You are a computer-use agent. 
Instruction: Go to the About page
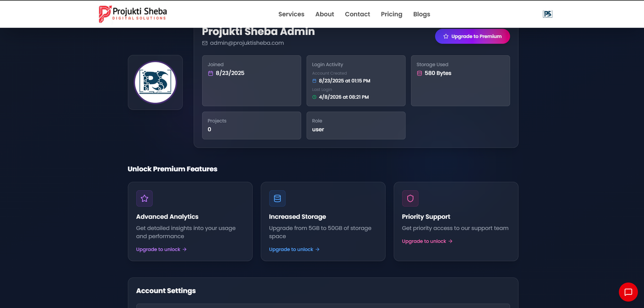point(325,14)
